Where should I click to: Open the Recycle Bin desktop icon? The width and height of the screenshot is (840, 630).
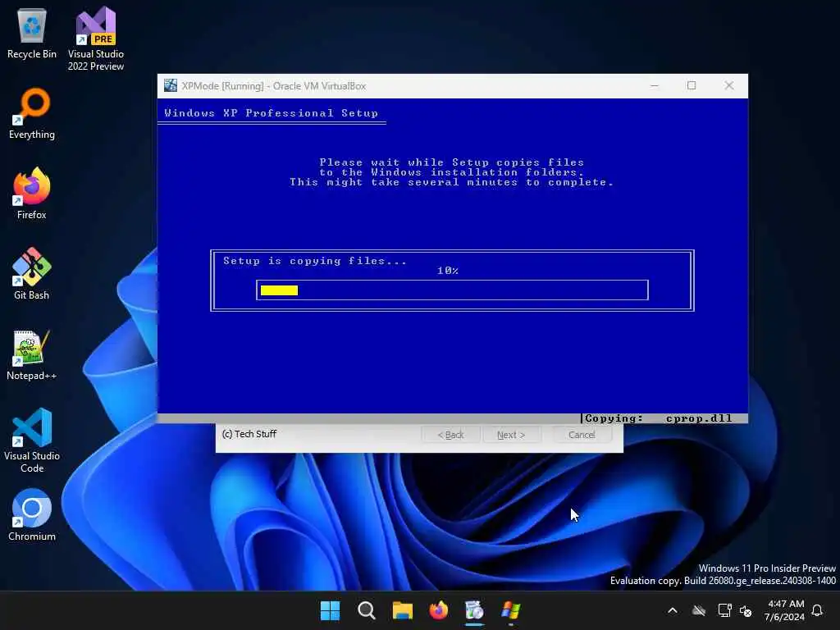32,33
